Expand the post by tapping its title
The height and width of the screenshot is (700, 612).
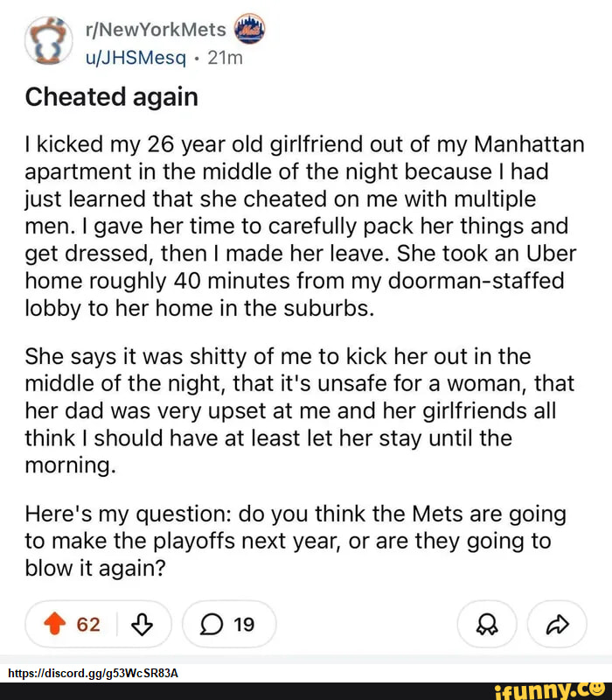pyautogui.click(x=110, y=97)
